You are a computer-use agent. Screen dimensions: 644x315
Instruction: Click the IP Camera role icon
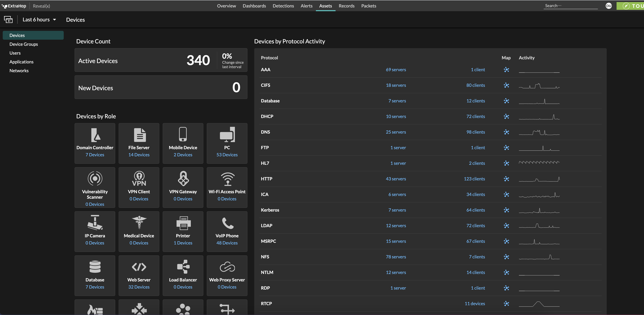95,222
